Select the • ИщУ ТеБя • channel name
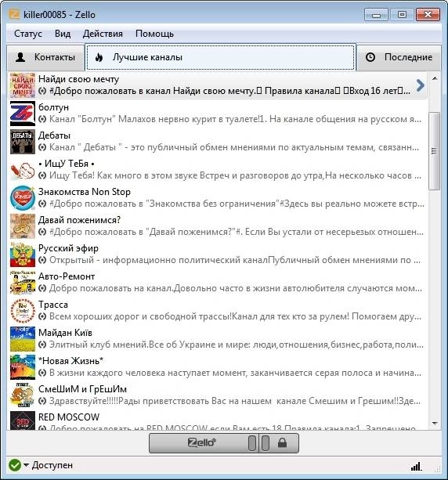This screenshot has height=480, width=448. click(x=66, y=164)
